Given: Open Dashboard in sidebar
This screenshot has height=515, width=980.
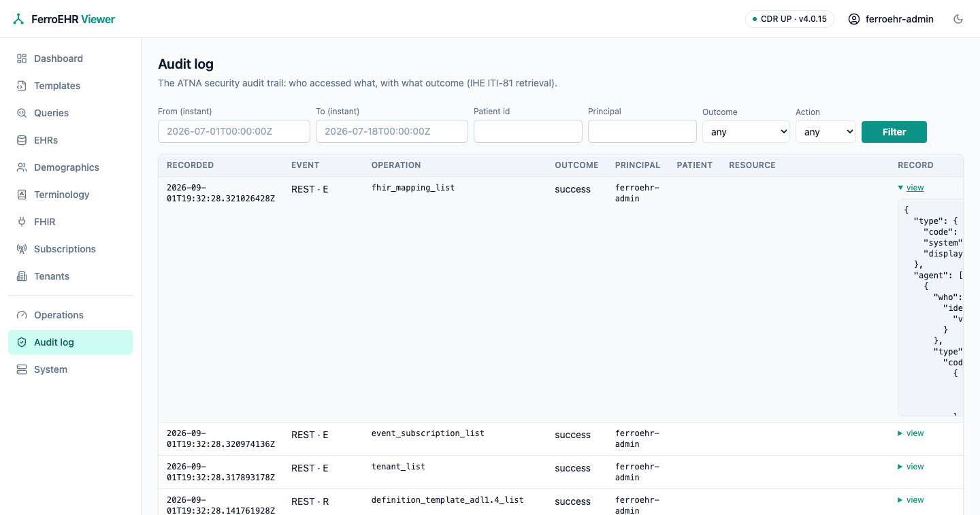Looking at the screenshot, I should (70, 59).
